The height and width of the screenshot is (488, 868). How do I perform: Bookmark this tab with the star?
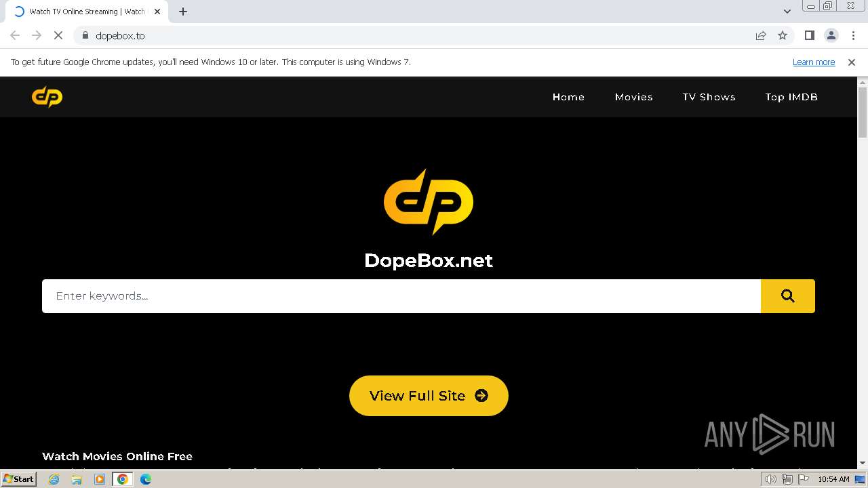[x=783, y=35]
